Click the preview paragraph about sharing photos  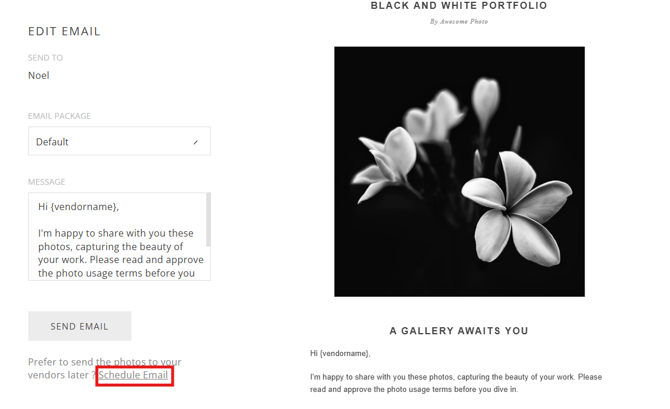455,383
